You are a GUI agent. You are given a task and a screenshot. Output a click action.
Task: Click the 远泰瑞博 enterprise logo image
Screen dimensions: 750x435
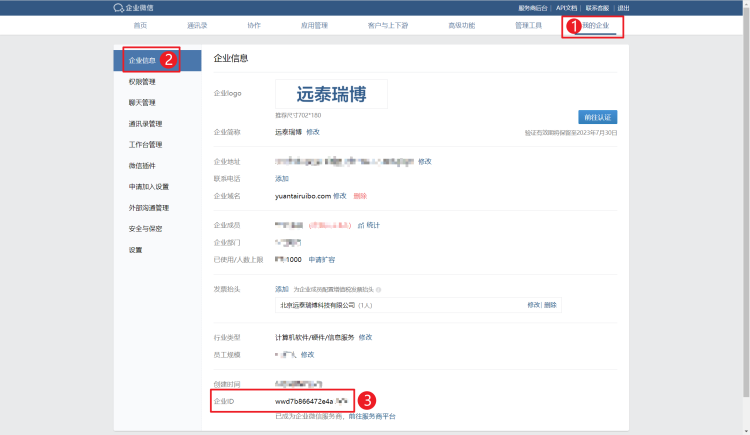[x=331, y=95]
